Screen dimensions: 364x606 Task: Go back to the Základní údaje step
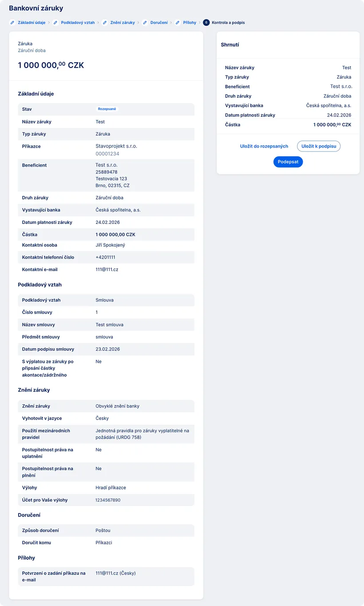tap(32, 23)
